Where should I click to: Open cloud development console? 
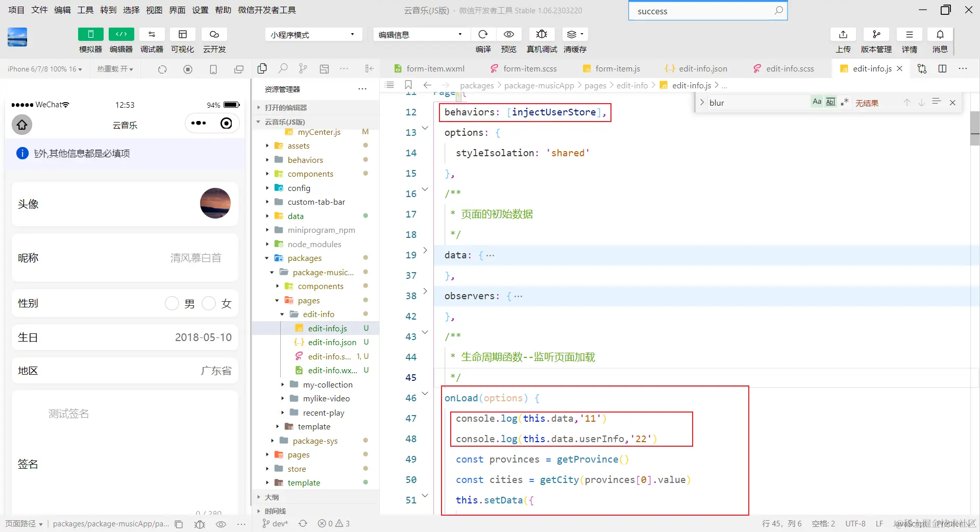click(x=214, y=34)
